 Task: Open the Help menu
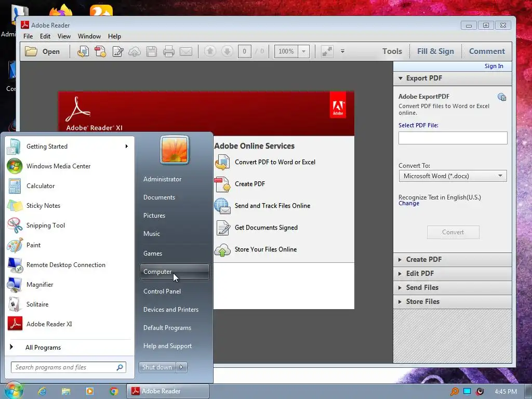pos(114,36)
